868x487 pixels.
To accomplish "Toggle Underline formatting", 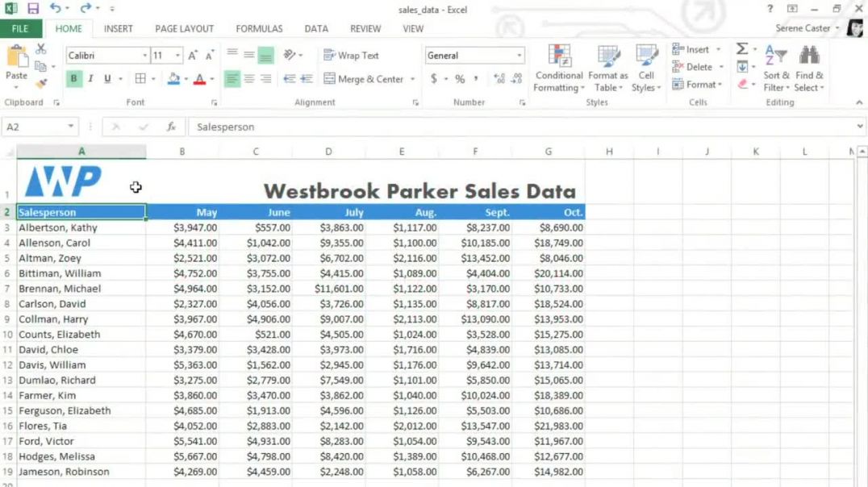I will click(x=107, y=78).
